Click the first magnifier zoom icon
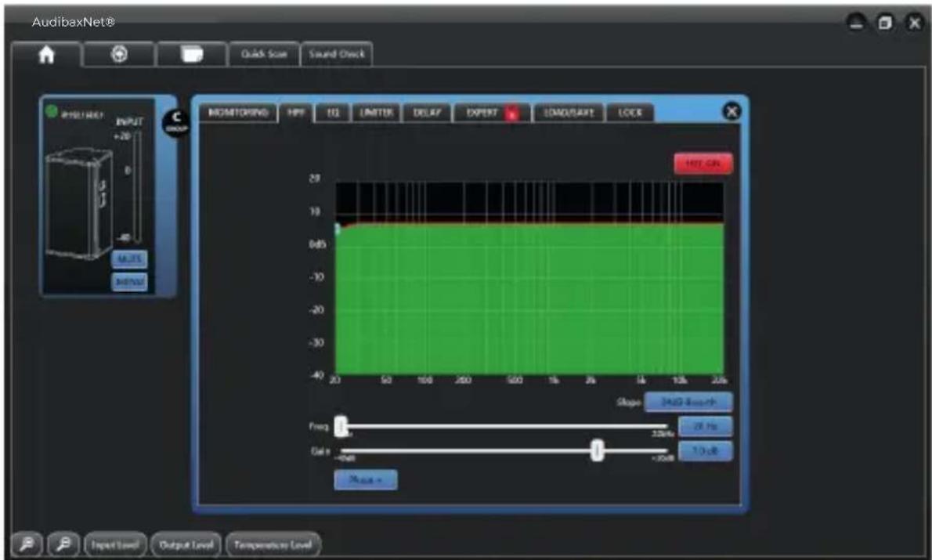932x560 pixels. (x=27, y=544)
